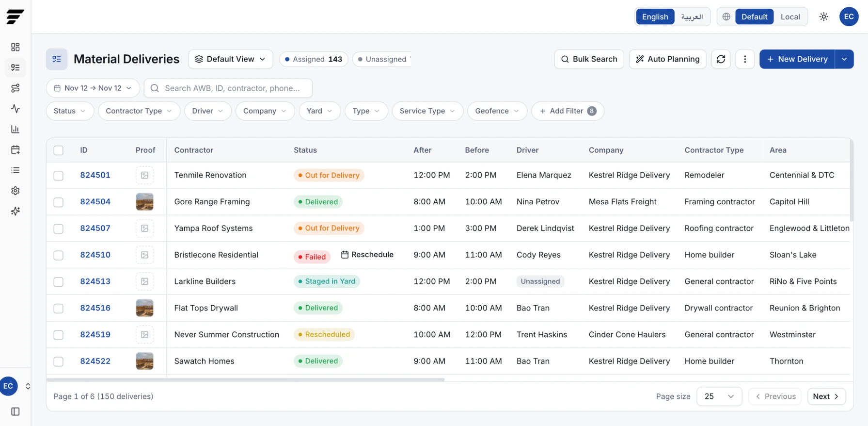Open delivery ID 824504 link
This screenshot has height=426, width=868.
(95, 202)
